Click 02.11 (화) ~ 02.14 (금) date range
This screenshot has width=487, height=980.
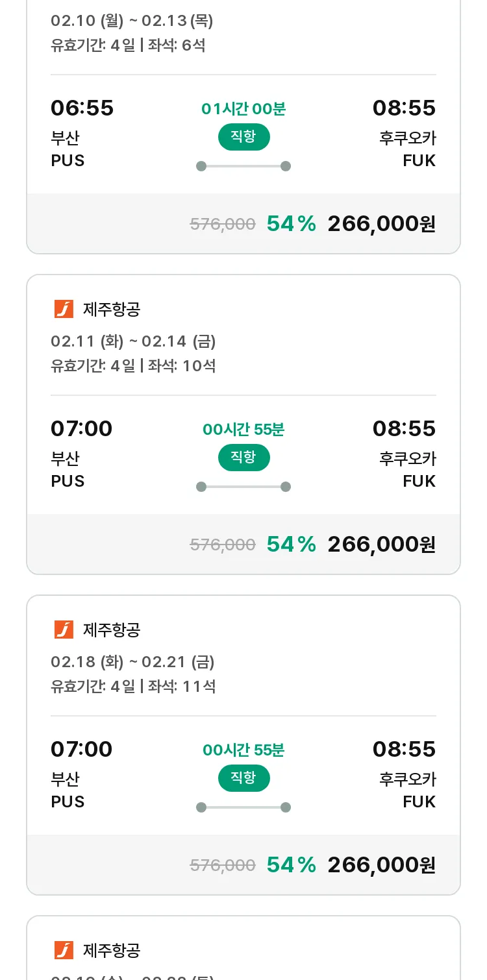(133, 341)
